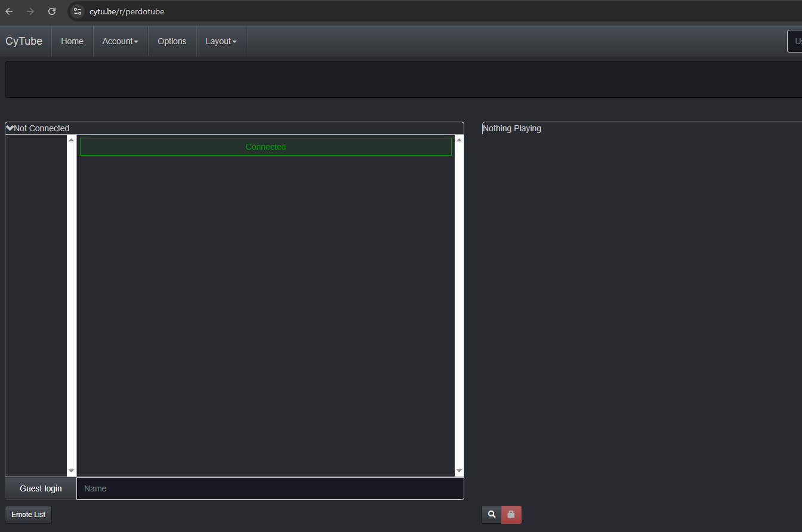Click the green Connected message banner

266,147
